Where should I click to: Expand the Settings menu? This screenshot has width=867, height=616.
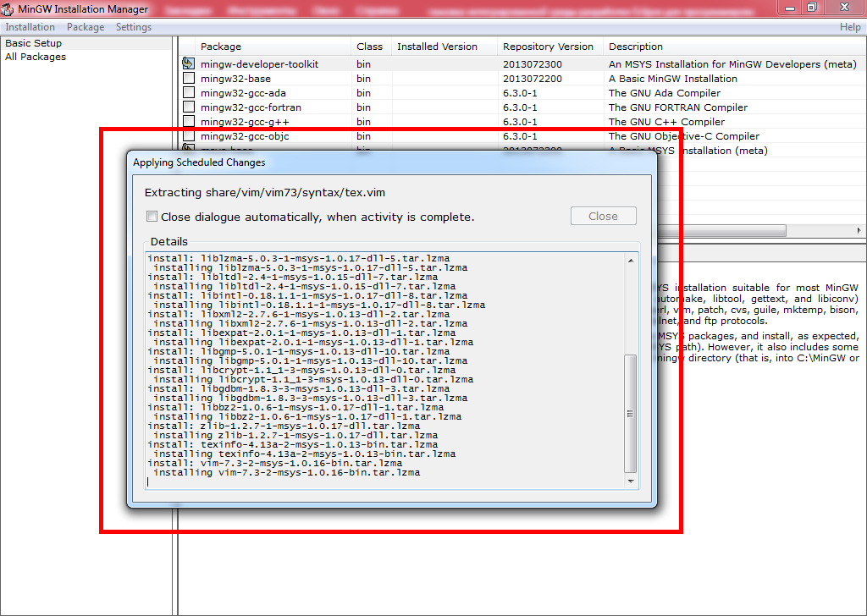click(x=134, y=27)
